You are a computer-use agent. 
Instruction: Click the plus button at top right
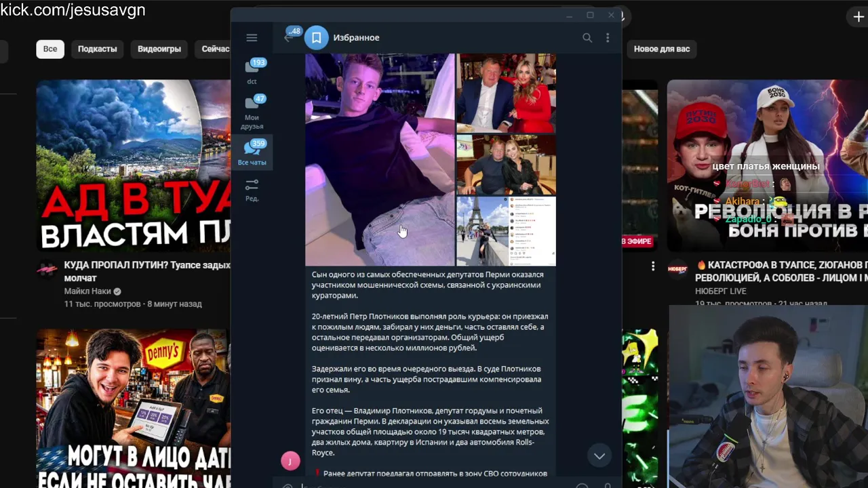pos(859,17)
